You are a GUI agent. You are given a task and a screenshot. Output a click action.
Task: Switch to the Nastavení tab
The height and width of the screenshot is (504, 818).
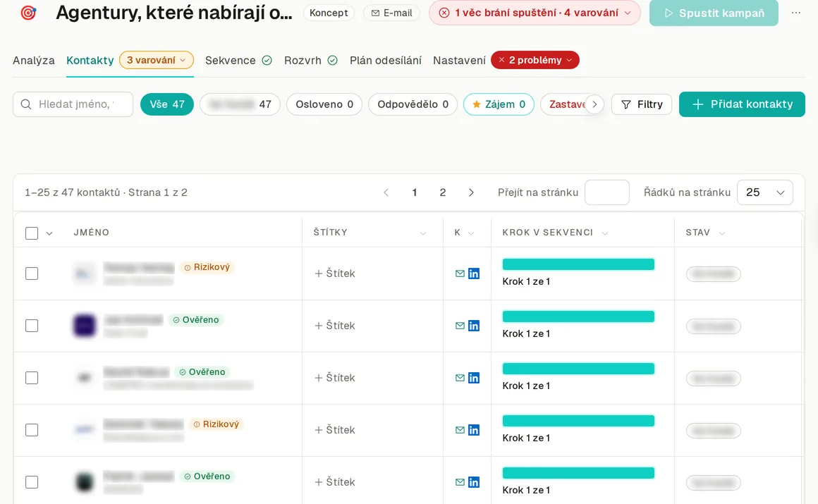(x=459, y=61)
